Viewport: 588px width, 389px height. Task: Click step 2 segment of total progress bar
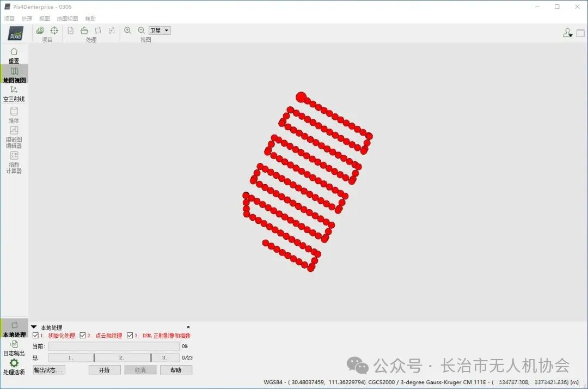[x=122, y=357]
